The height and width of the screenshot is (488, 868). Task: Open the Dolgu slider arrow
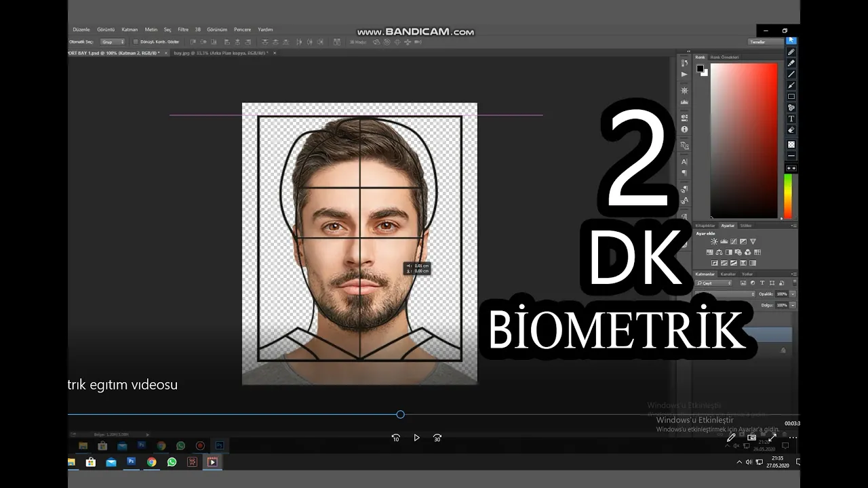pos(793,306)
